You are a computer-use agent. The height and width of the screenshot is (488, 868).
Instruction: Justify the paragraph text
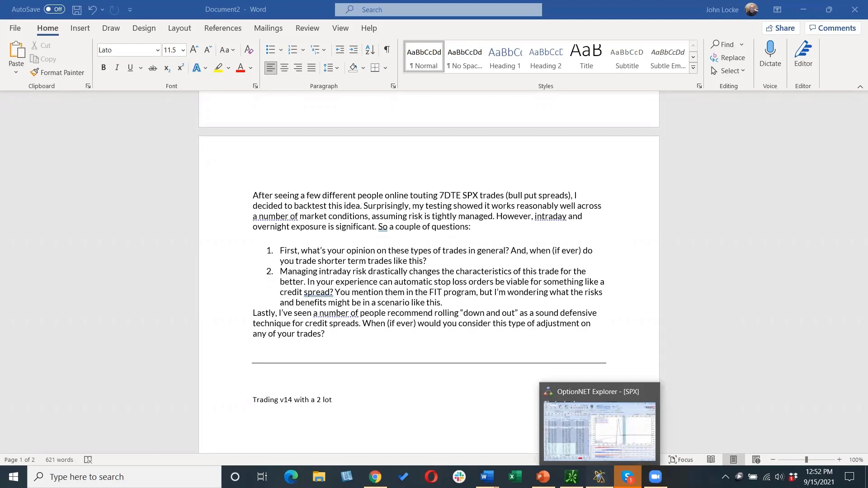click(311, 68)
